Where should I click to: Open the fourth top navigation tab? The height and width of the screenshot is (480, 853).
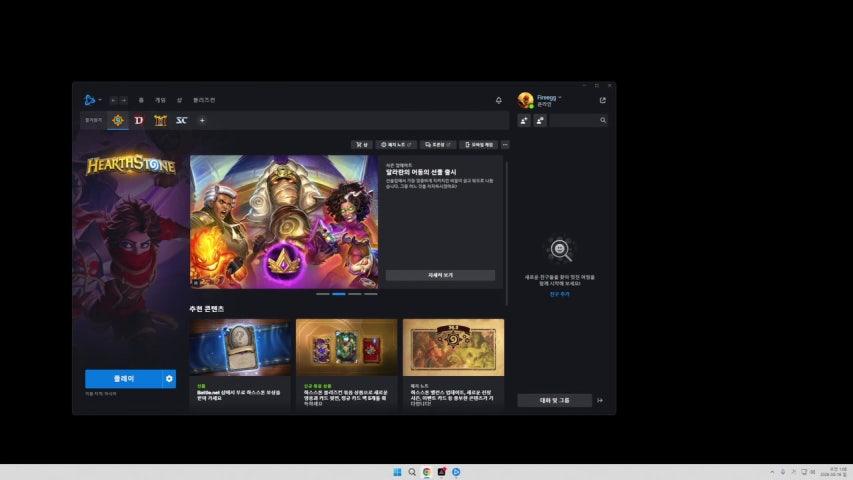[204, 100]
